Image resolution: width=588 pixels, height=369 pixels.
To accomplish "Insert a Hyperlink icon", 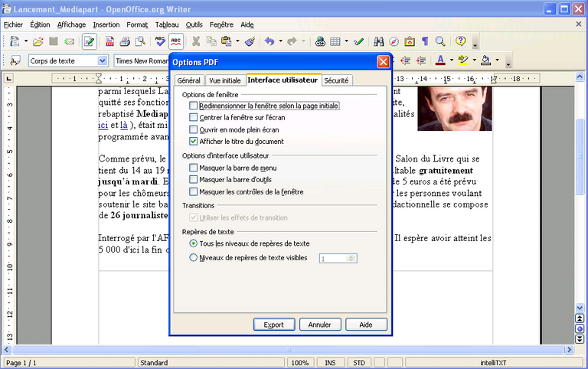I will coord(320,41).
